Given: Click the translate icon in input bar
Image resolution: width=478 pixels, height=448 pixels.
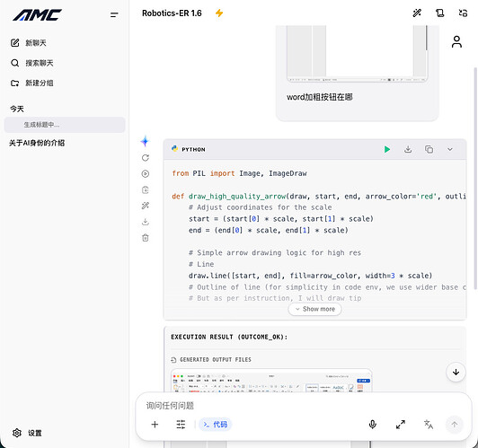Looking at the screenshot, I should (x=429, y=425).
